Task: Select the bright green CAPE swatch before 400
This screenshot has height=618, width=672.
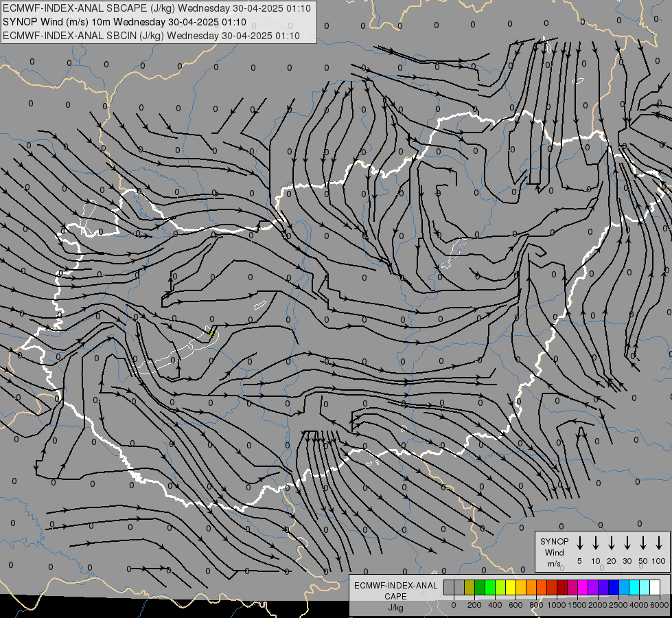Action: (490, 587)
